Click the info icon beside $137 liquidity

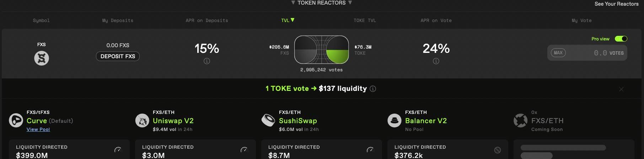tap(373, 89)
